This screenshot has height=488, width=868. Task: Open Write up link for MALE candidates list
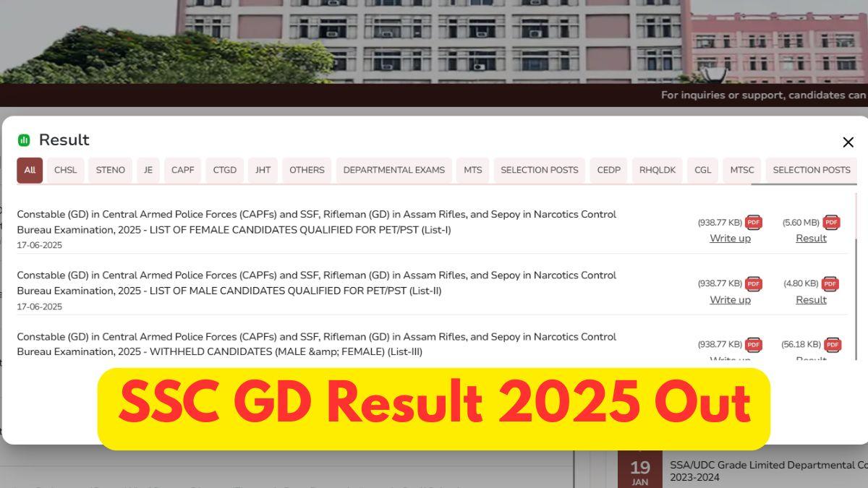point(730,300)
